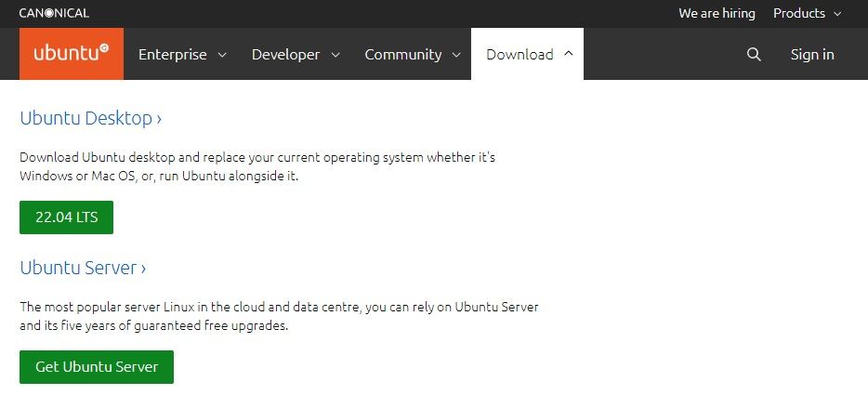Open the Products dropdown arrow
Image resolution: width=868 pixels, height=408 pixels.
[x=837, y=14]
